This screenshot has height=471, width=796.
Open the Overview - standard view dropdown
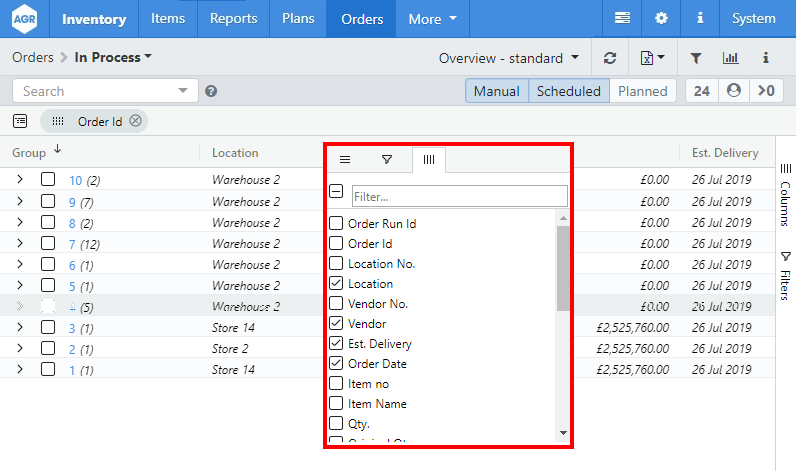pos(509,58)
